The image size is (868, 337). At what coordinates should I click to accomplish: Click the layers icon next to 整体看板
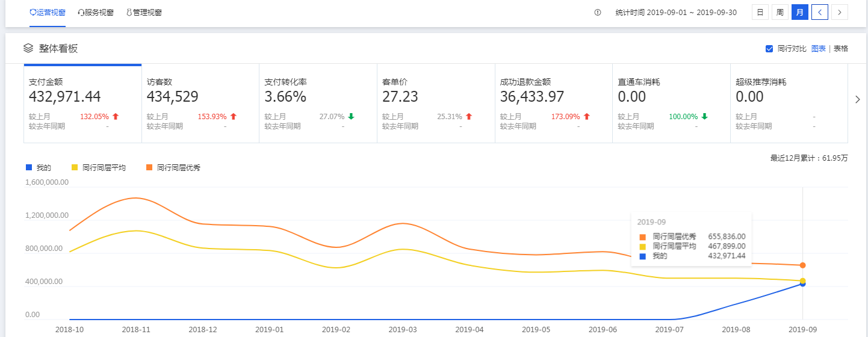click(28, 48)
